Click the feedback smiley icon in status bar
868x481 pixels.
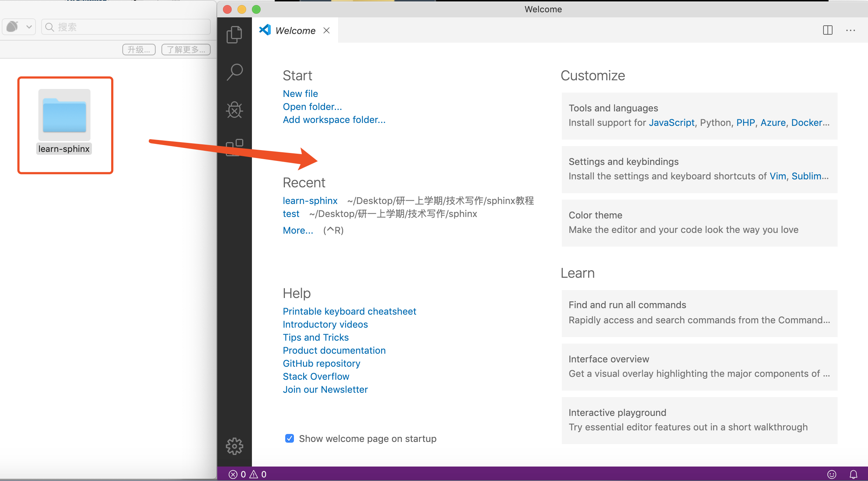[832, 474]
